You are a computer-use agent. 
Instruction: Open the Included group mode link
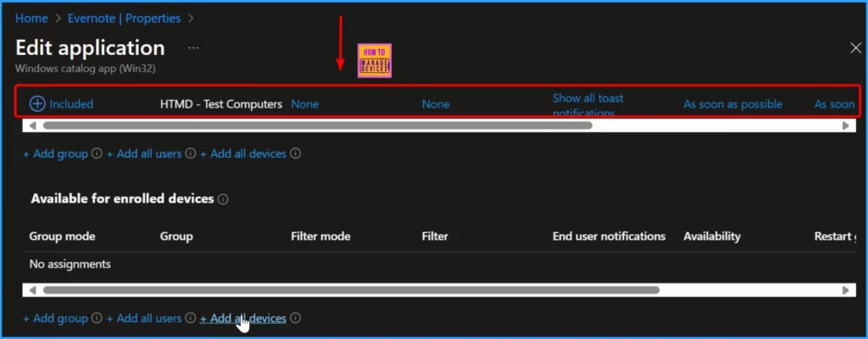(x=71, y=104)
